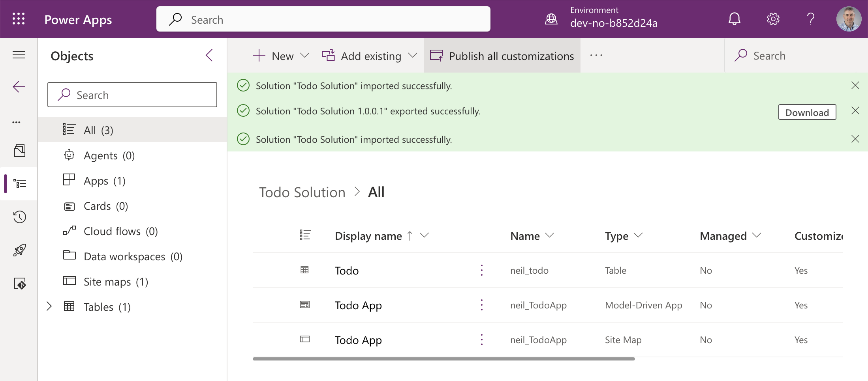
Task: Open the user profile avatar
Action: tap(849, 19)
